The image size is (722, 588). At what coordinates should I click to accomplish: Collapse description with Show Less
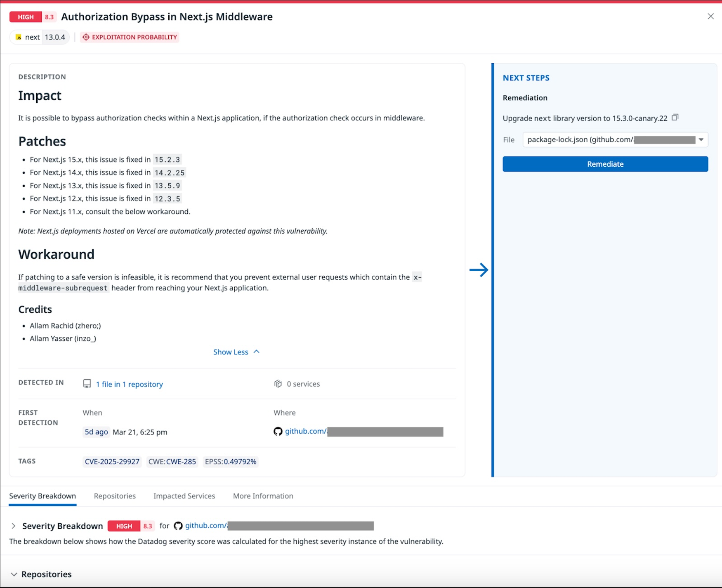pyautogui.click(x=236, y=352)
